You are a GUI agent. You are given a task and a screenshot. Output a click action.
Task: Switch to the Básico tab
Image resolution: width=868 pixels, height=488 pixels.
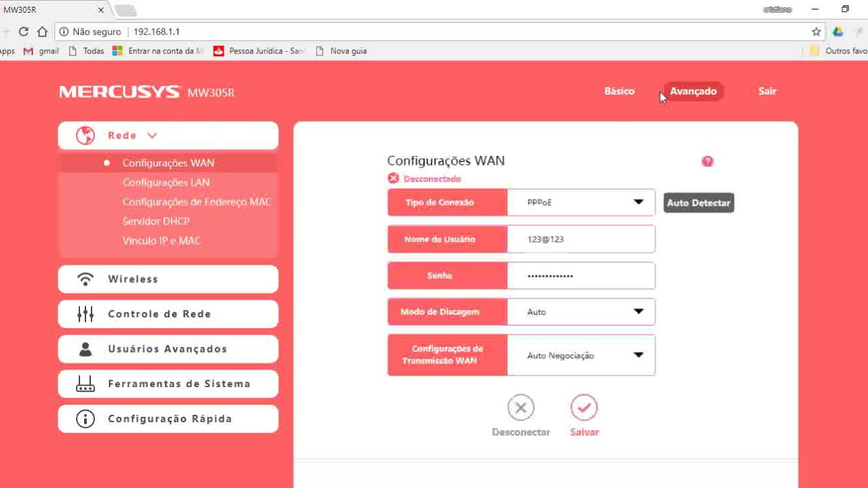coord(619,91)
